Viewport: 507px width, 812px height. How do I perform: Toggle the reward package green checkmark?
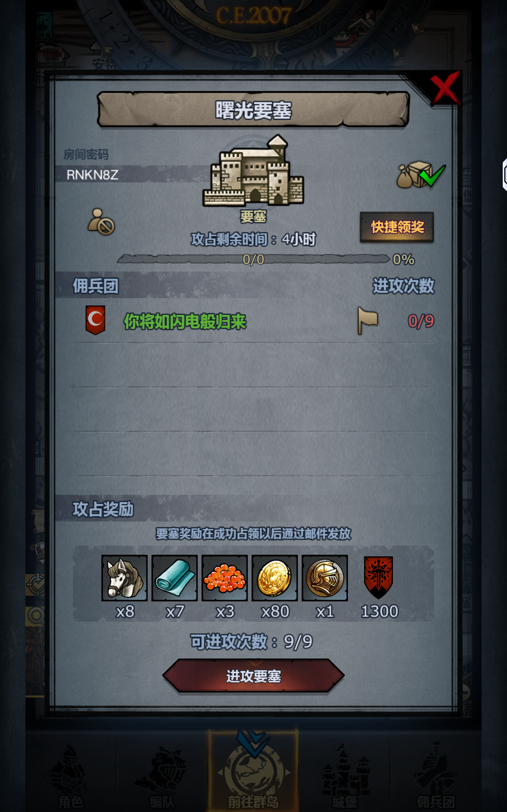pyautogui.click(x=421, y=174)
